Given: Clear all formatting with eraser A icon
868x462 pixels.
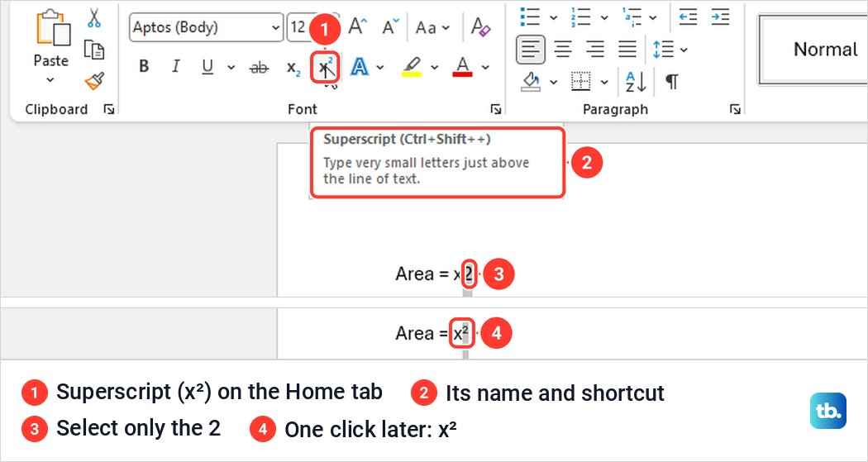Looking at the screenshot, I should [x=480, y=26].
